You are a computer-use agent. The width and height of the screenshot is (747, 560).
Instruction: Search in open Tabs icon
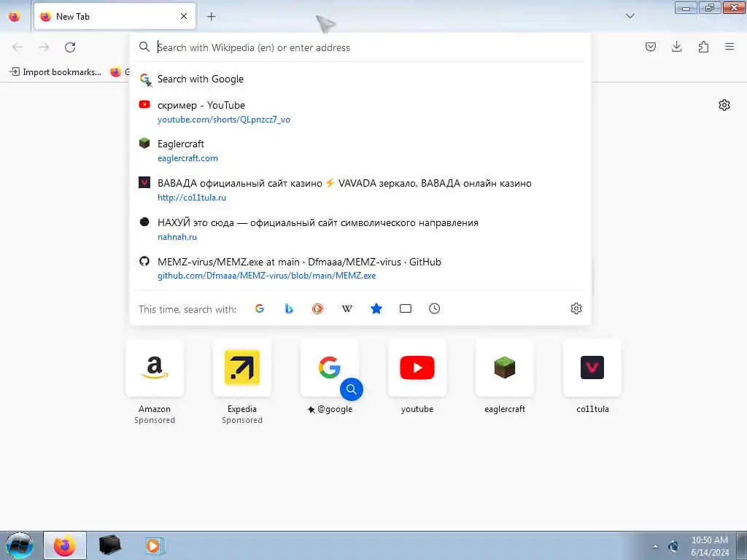tap(406, 308)
